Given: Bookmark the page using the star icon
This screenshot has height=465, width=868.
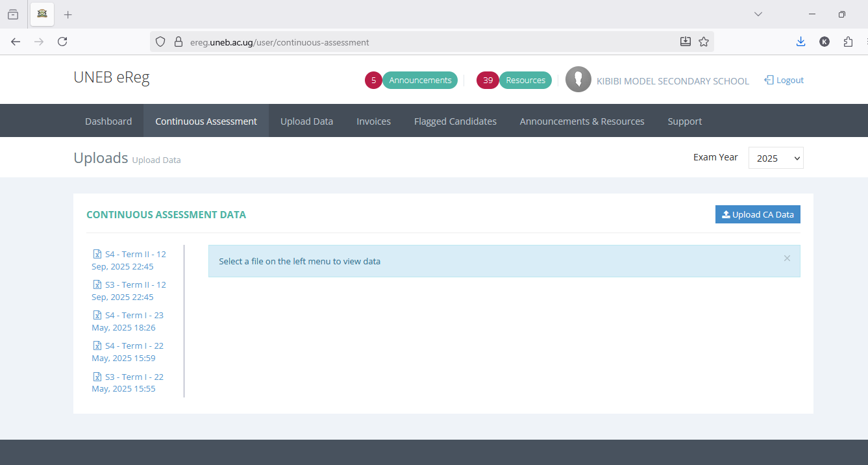Looking at the screenshot, I should [x=704, y=41].
